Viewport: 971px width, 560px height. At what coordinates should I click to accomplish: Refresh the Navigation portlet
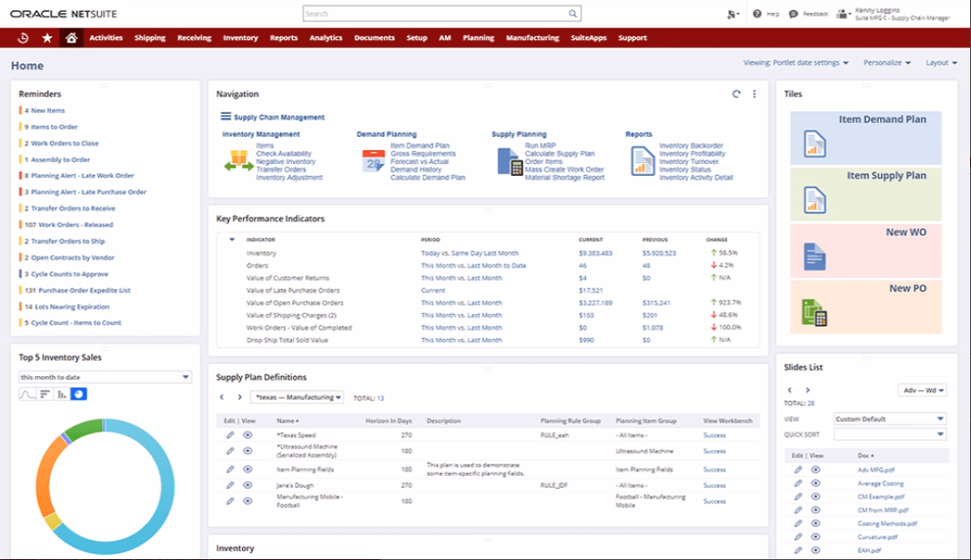click(736, 94)
